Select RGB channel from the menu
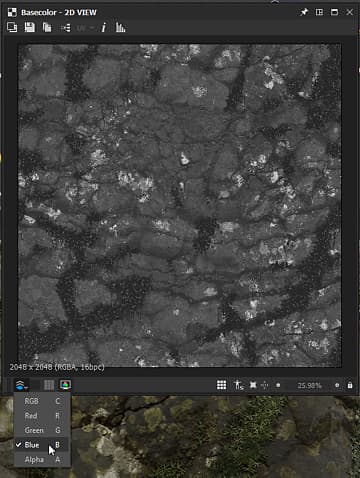 42,401
